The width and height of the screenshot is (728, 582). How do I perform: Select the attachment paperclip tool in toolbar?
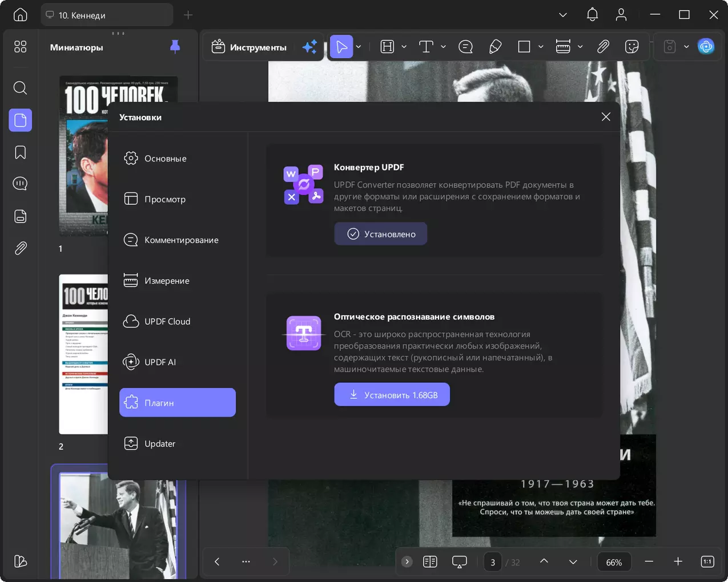tap(603, 47)
